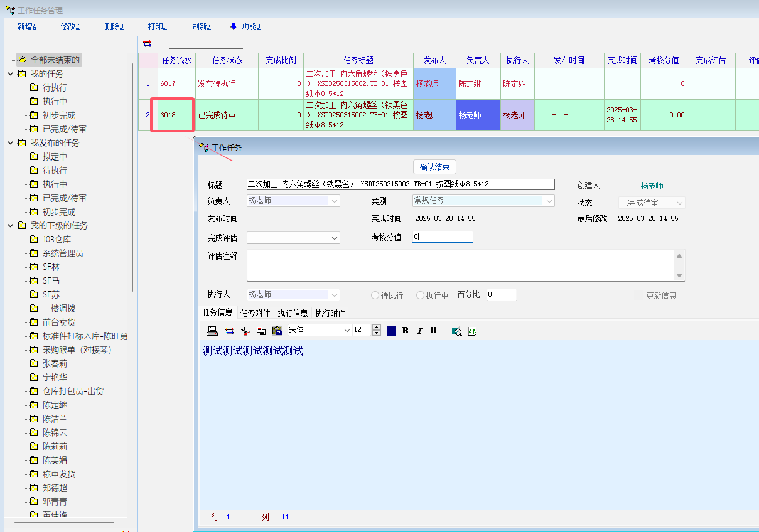Click the cut scissors icon in editor
The image size is (759, 532).
click(x=245, y=331)
